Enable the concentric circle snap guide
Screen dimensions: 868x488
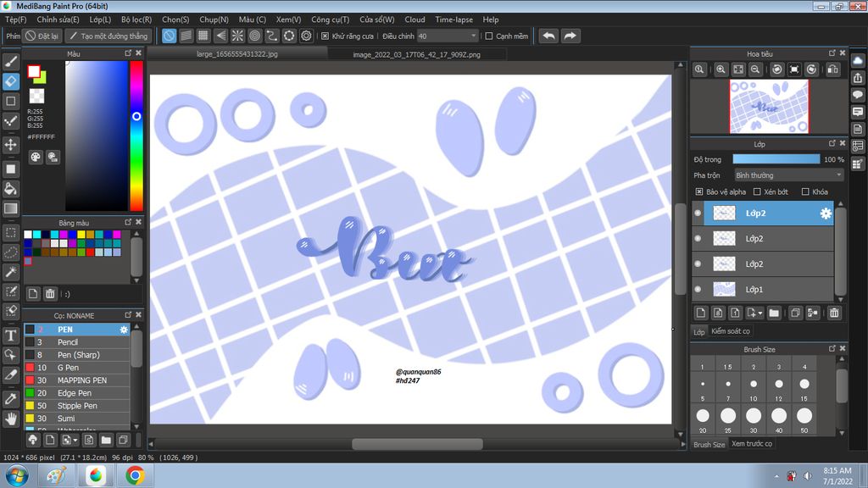(x=254, y=36)
